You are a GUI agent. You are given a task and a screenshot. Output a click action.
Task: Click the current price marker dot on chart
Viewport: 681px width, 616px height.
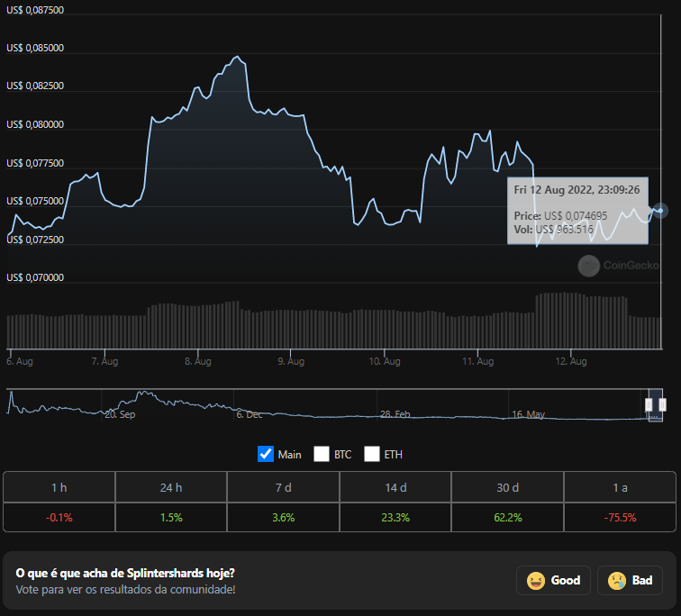tap(660, 211)
